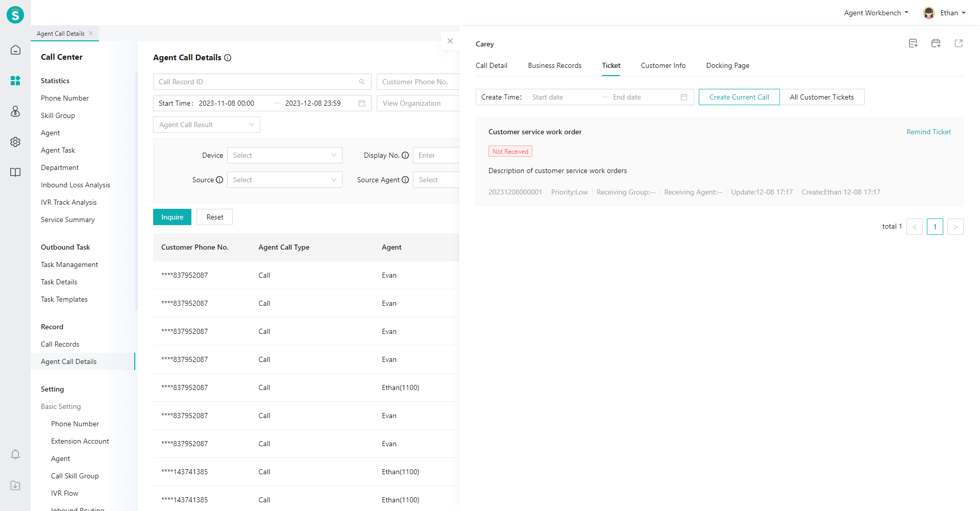Open the Ethan user menu
Screen dimensions: 980x511
click(x=953, y=13)
